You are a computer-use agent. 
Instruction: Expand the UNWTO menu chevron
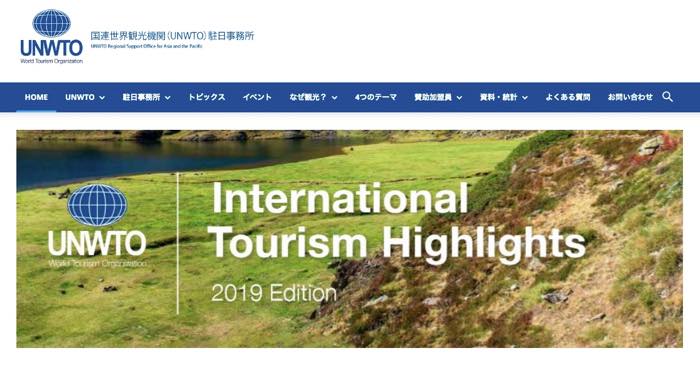pyautogui.click(x=102, y=98)
